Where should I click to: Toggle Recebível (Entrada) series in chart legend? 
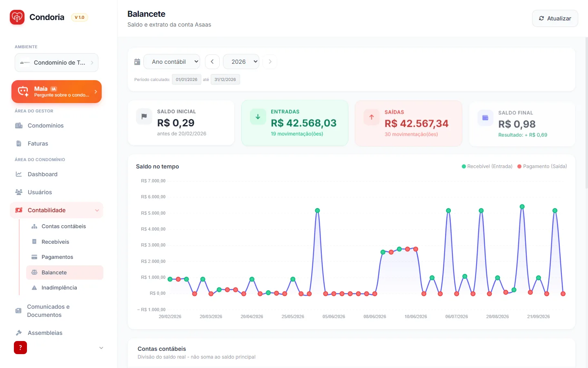point(487,166)
